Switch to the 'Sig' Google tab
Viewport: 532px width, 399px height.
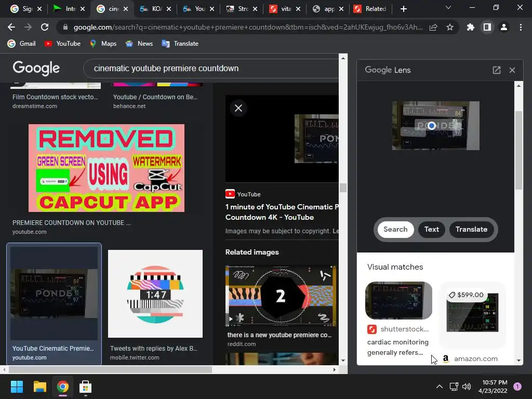tap(23, 9)
